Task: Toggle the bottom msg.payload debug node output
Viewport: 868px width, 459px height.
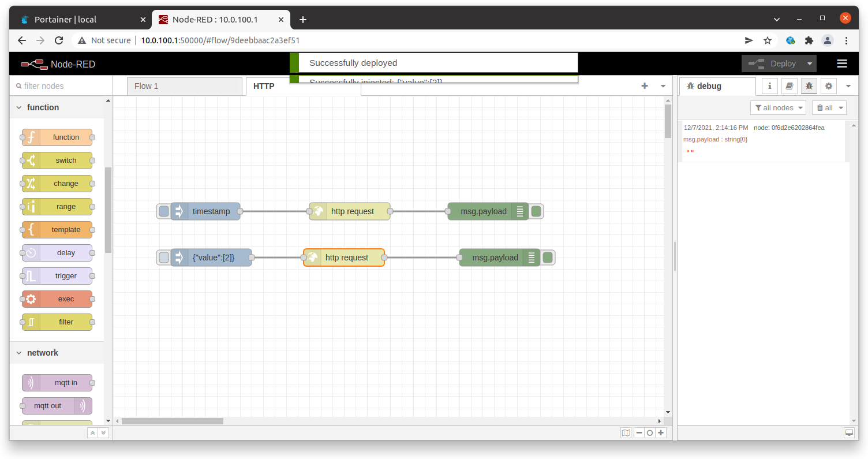Action: click(548, 258)
